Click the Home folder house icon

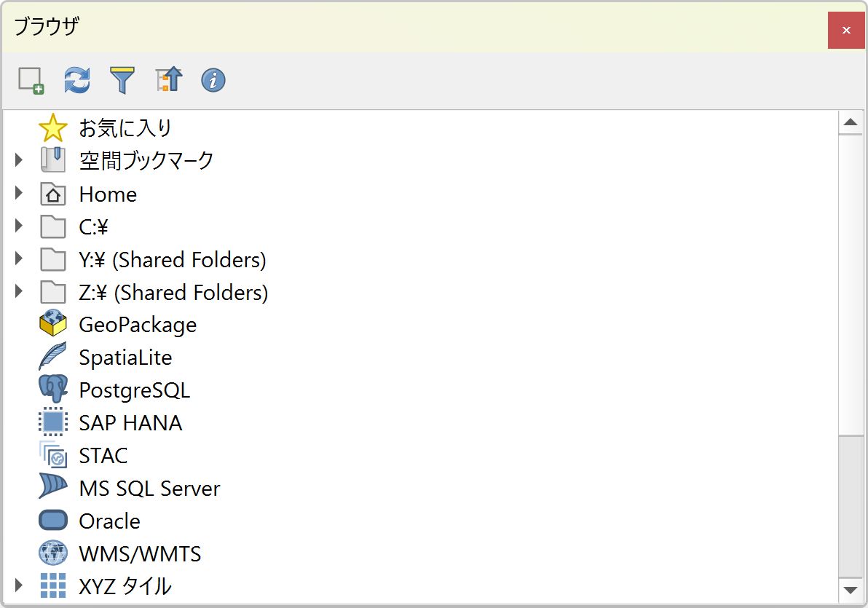[53, 193]
